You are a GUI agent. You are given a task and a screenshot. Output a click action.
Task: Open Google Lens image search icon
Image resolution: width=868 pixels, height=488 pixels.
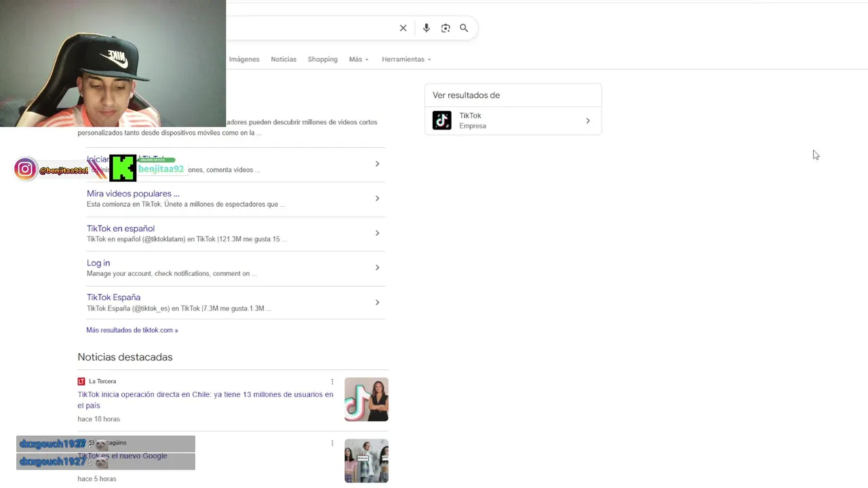(446, 28)
